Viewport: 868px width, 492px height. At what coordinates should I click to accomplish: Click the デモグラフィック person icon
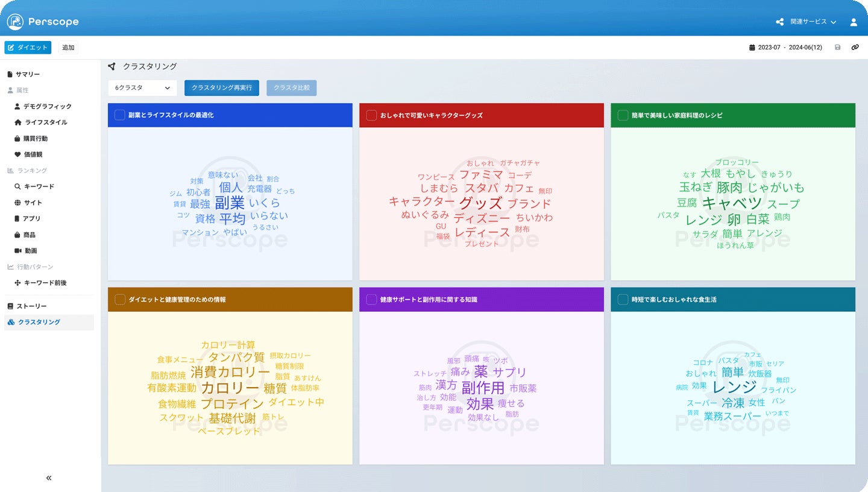click(x=17, y=106)
